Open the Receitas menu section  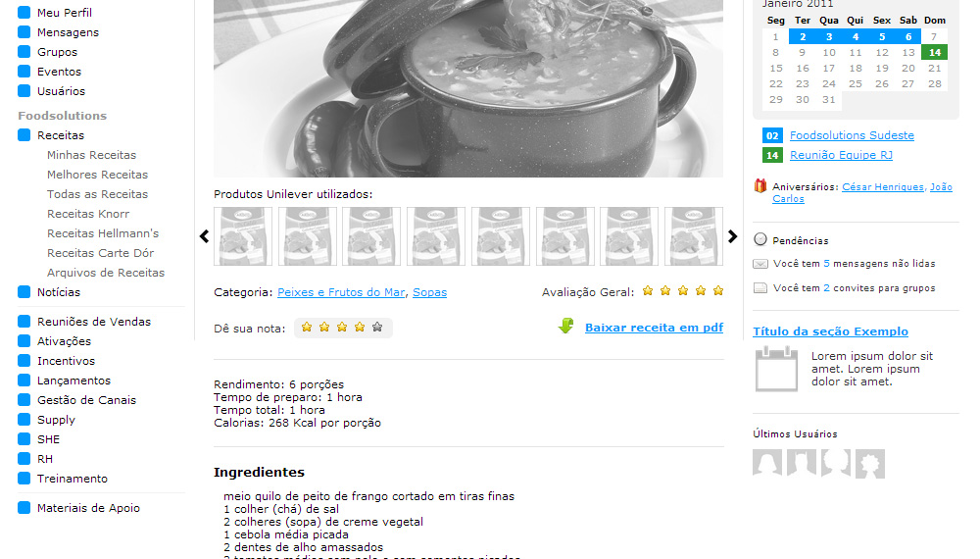[x=61, y=135]
